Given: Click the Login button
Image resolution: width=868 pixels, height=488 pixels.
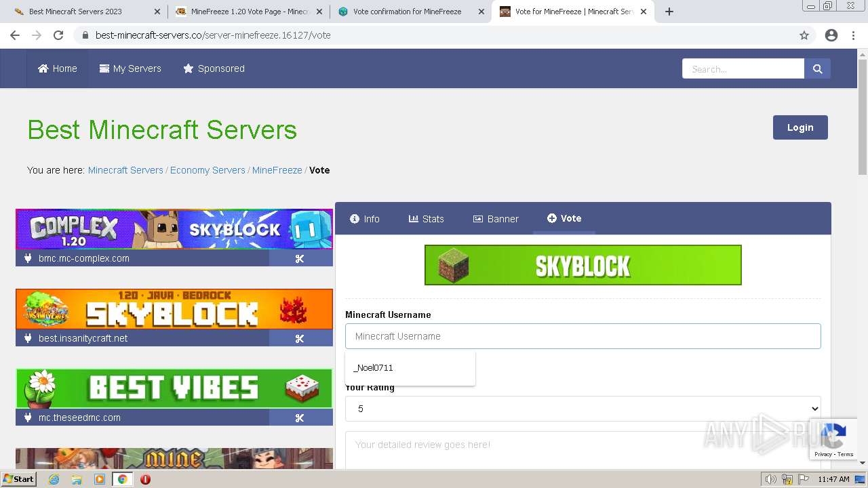Looking at the screenshot, I should tap(800, 127).
